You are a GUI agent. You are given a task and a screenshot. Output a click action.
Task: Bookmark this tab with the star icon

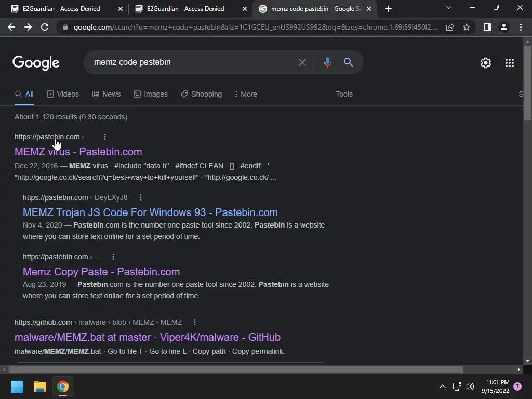(x=467, y=27)
